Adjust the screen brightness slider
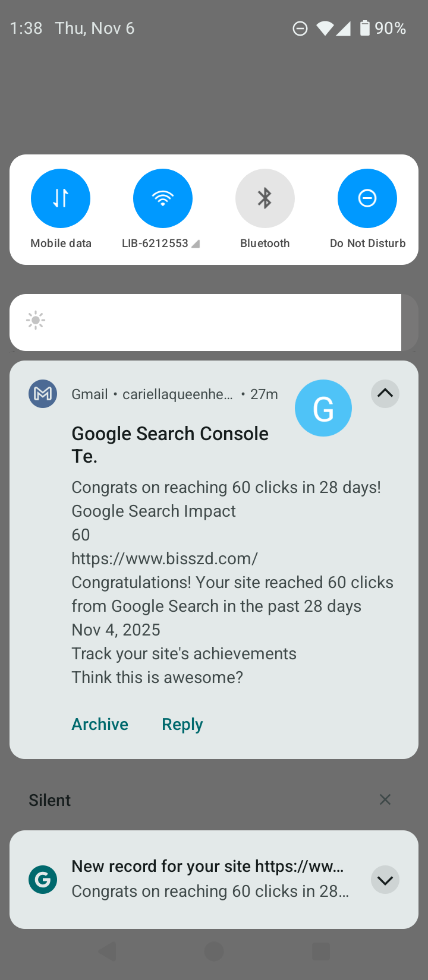 tap(214, 322)
